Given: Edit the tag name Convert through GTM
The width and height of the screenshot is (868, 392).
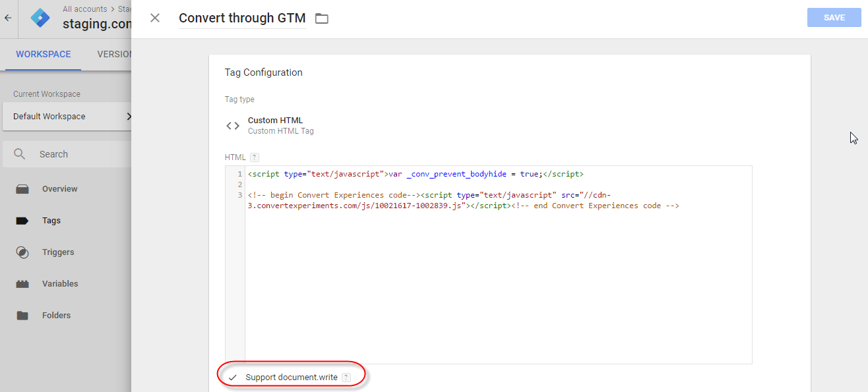Looking at the screenshot, I should tap(242, 18).
